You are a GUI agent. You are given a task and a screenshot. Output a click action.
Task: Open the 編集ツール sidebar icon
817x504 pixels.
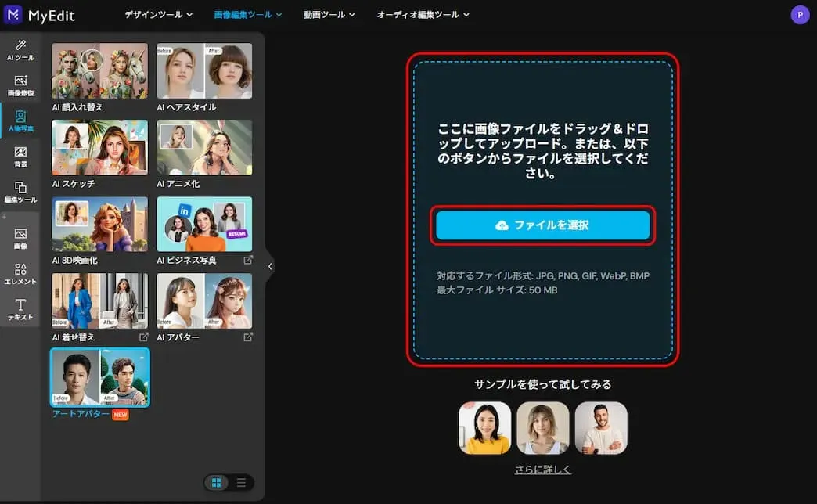pyautogui.click(x=20, y=192)
